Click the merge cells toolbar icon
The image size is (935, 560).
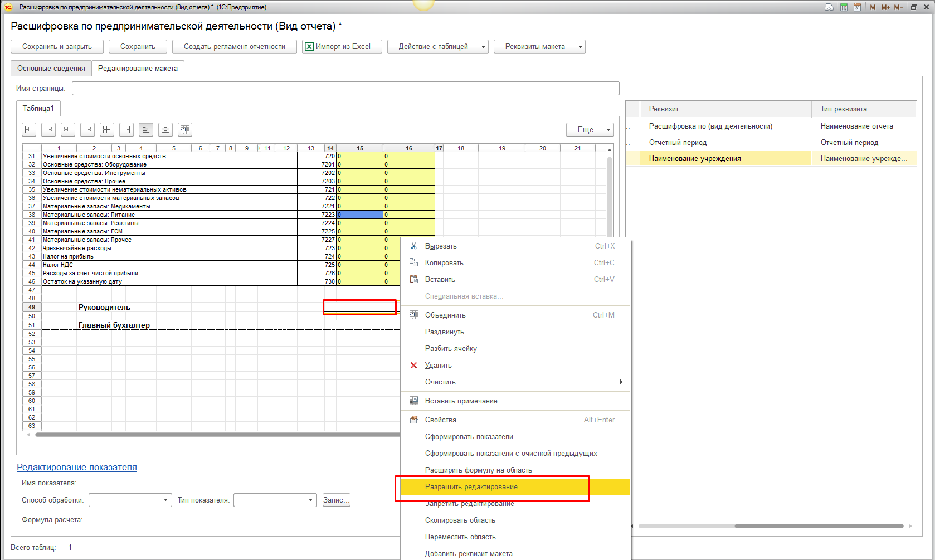tap(185, 130)
